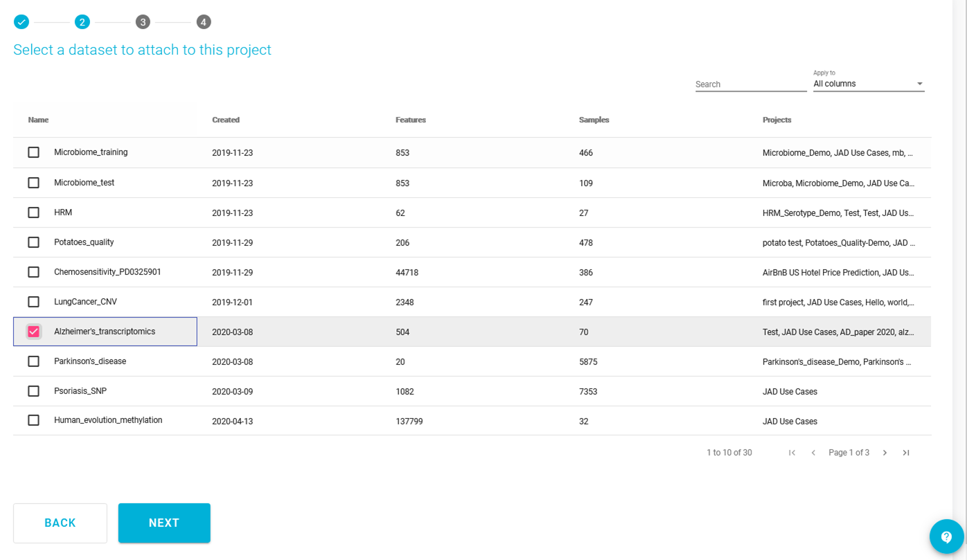Click the Human_evolution_methylation dataset name

pos(108,420)
